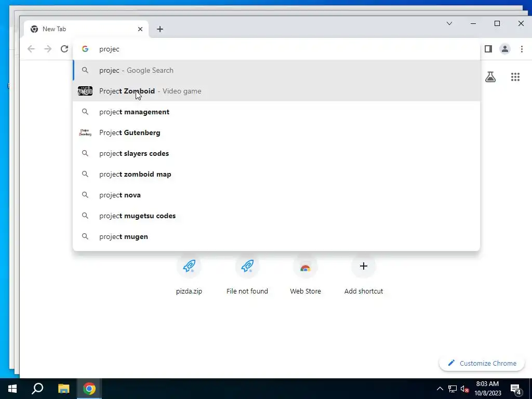Click magnifier icon beside 'project mugen'
This screenshot has height=399, width=532.
85,236
